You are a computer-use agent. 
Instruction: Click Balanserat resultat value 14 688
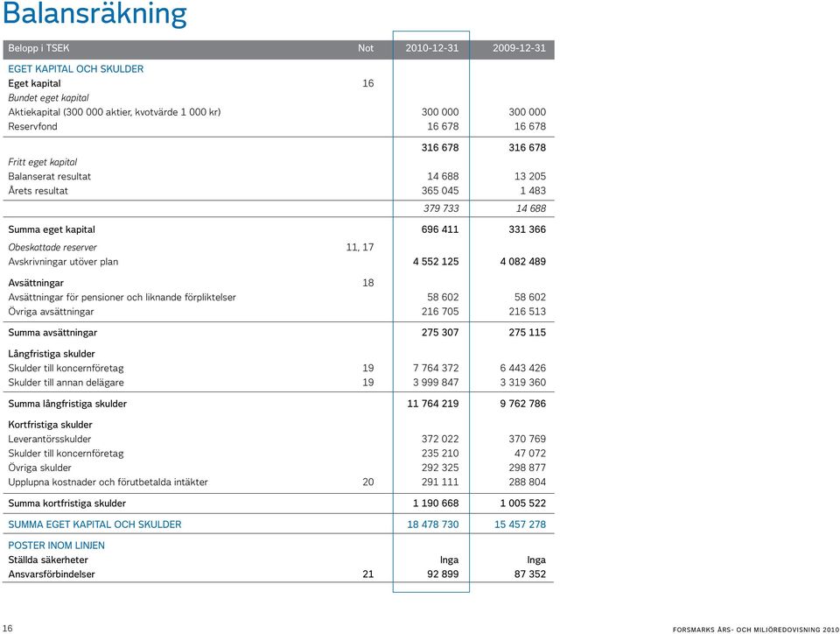[443, 176]
